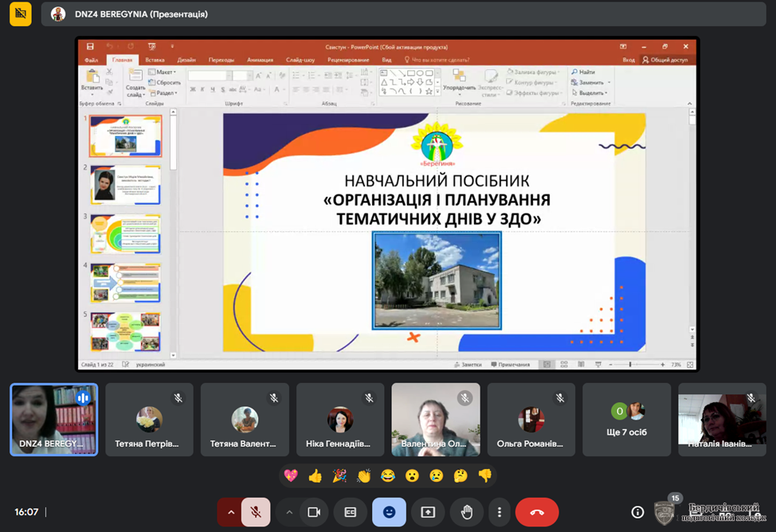Open the meeting details info icon
The image size is (776, 532).
click(x=637, y=512)
